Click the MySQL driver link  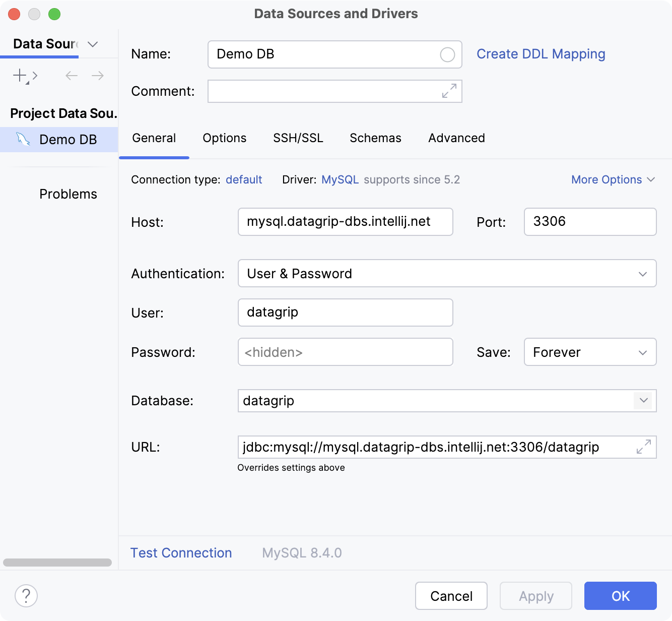pos(340,179)
